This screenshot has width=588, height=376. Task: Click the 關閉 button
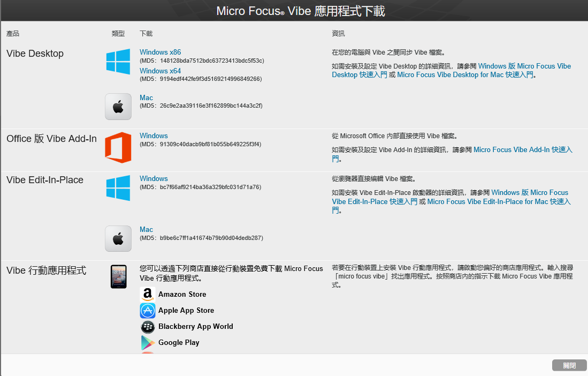(569, 365)
